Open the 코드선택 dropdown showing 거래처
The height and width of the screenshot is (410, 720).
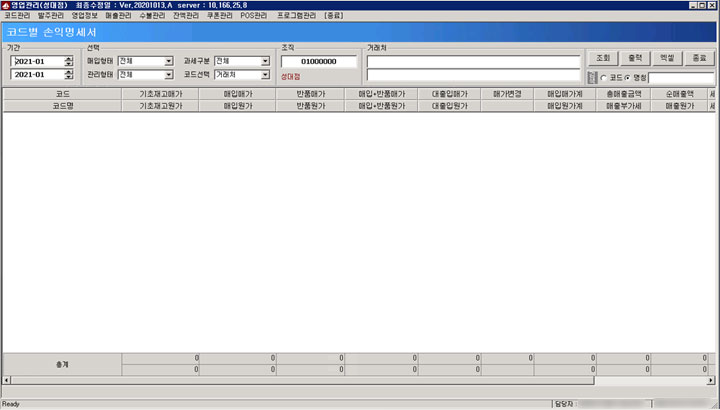click(x=265, y=74)
